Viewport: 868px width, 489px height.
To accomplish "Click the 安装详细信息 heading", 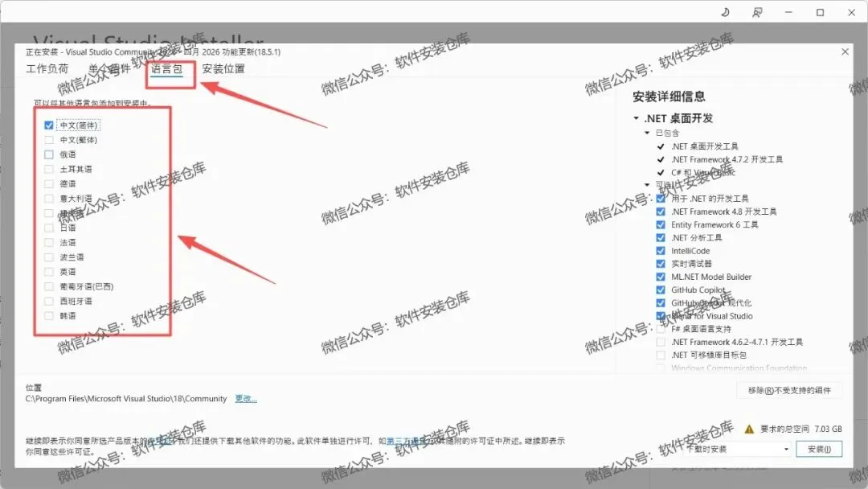I will [x=669, y=97].
